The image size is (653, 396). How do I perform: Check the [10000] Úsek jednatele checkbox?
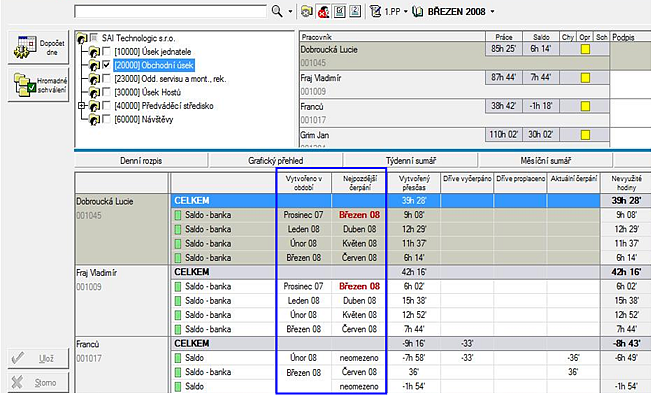107,52
